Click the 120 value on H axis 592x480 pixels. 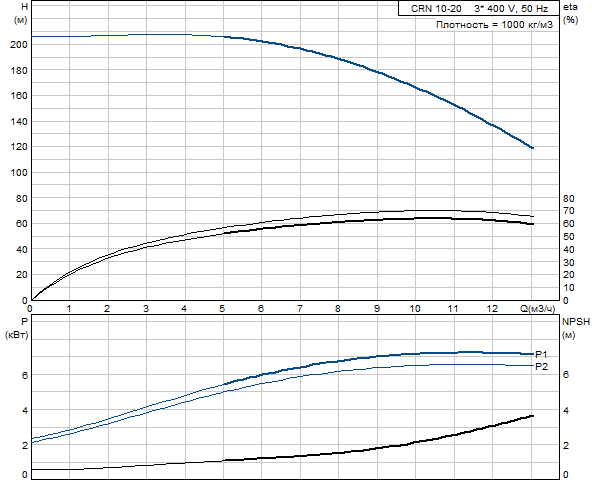(19, 147)
